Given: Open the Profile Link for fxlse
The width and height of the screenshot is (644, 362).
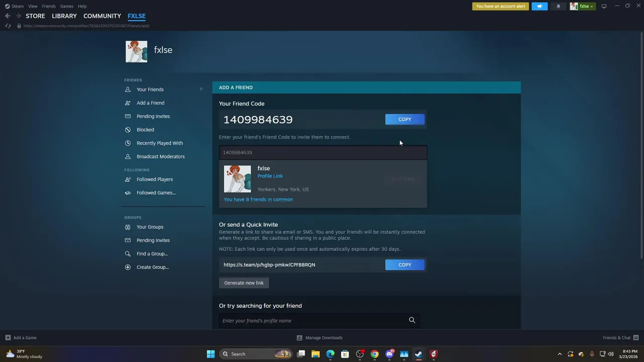Looking at the screenshot, I should (x=270, y=176).
